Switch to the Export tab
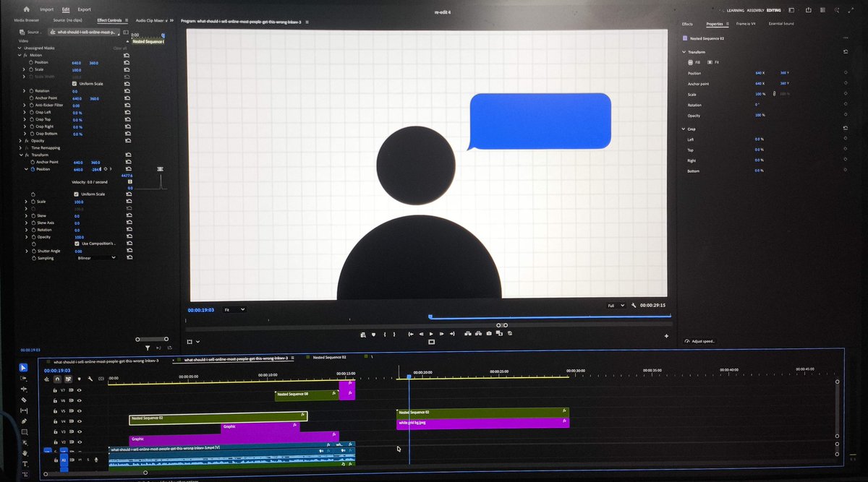 click(85, 9)
